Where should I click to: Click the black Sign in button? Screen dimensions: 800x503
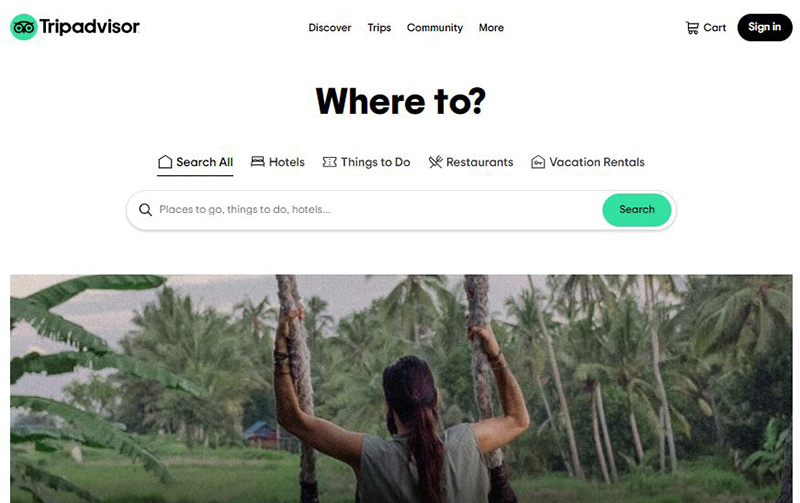coord(764,28)
